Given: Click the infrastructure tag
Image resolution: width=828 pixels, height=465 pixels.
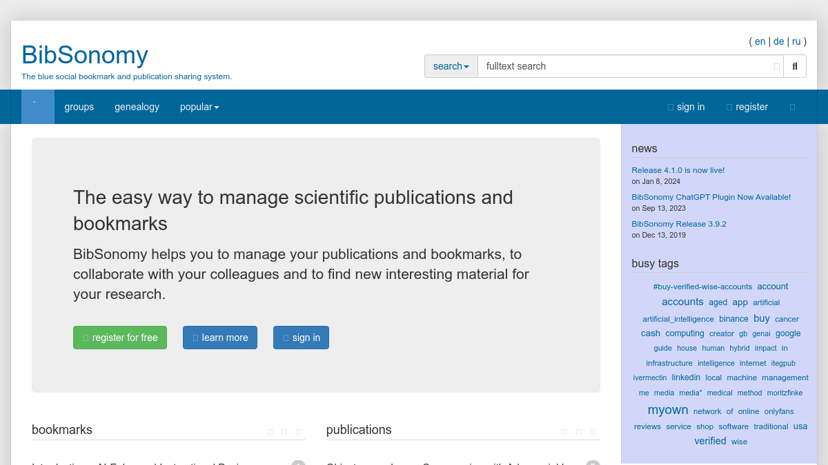Looking at the screenshot, I should (669, 363).
